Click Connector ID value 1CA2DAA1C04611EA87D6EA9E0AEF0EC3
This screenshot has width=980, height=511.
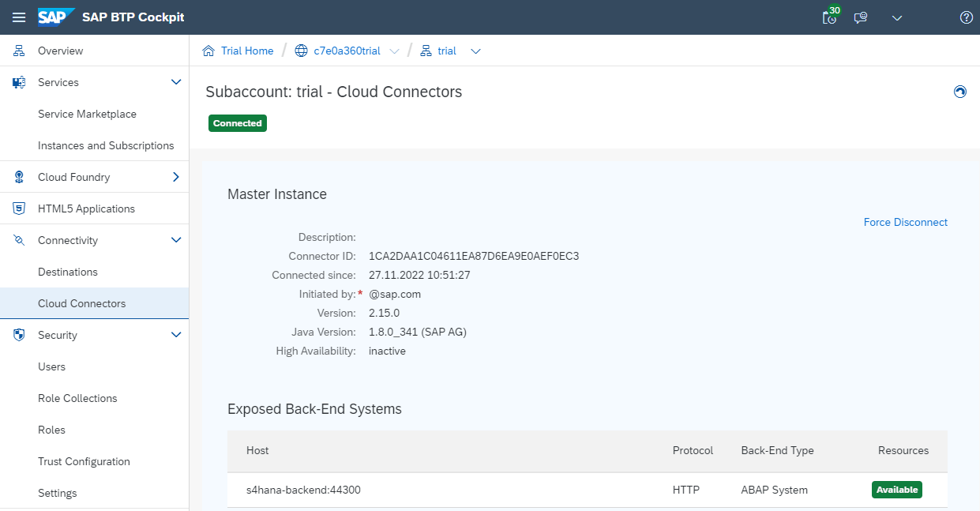point(474,256)
